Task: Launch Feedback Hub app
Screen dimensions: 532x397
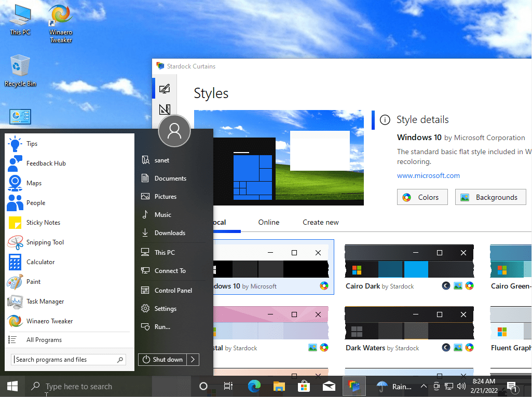Action: point(70,163)
